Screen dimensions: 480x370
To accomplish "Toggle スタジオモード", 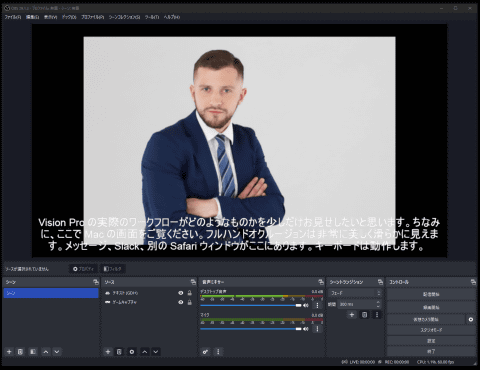I will (x=431, y=330).
